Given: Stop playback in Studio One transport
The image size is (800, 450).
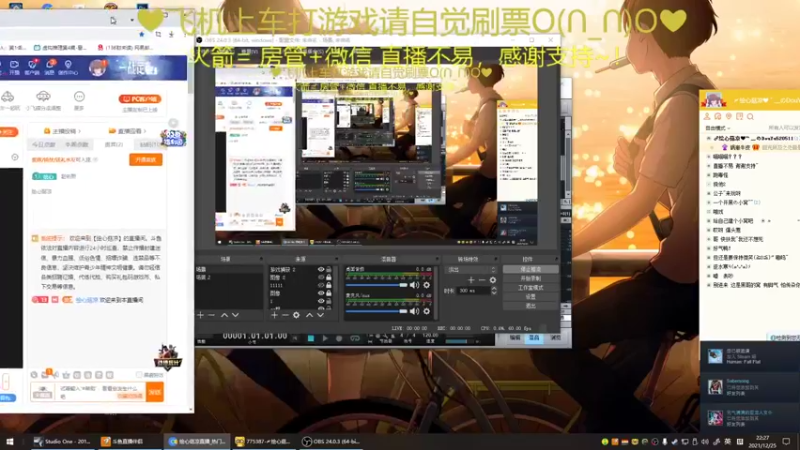Looking at the screenshot, I should coord(310,338).
